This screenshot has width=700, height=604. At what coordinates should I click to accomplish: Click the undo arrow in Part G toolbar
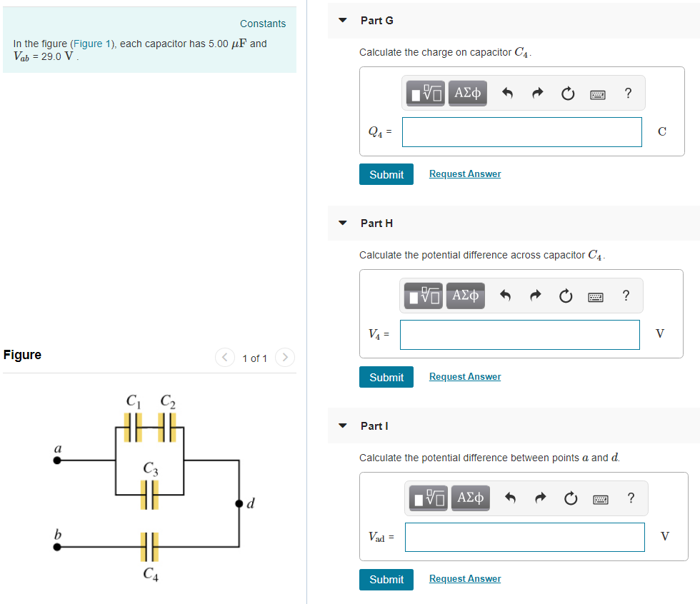[x=507, y=93]
